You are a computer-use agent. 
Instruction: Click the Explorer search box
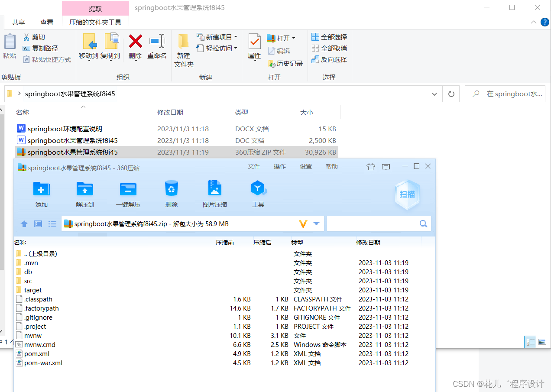coord(505,94)
